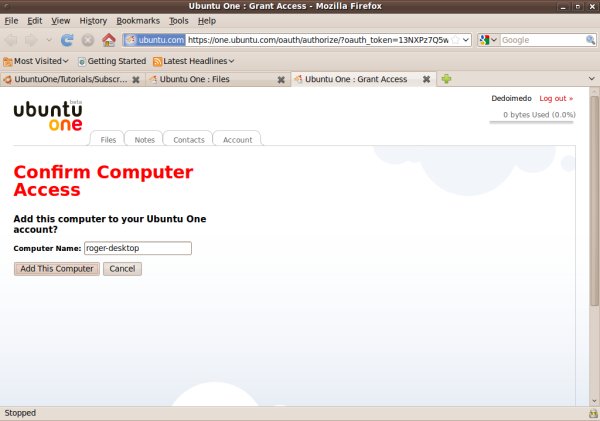Click the status bar security lock icon

point(593,413)
